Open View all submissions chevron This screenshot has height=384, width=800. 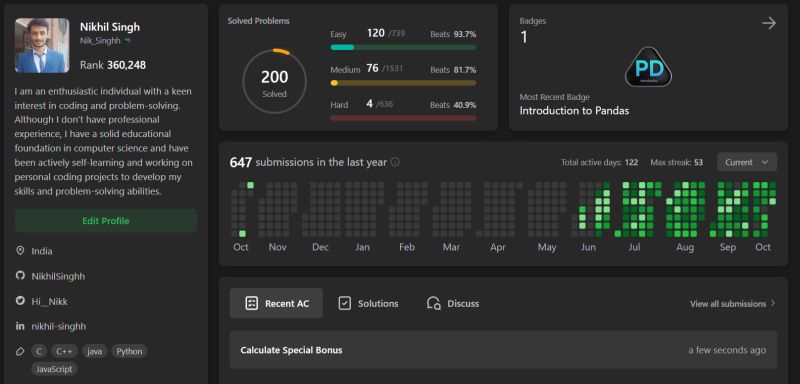coord(772,303)
